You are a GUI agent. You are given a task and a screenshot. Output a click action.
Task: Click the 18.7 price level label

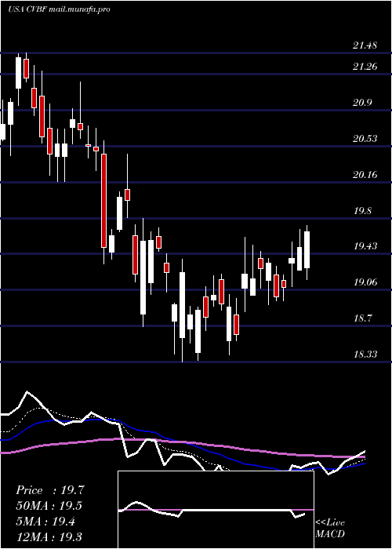click(362, 318)
